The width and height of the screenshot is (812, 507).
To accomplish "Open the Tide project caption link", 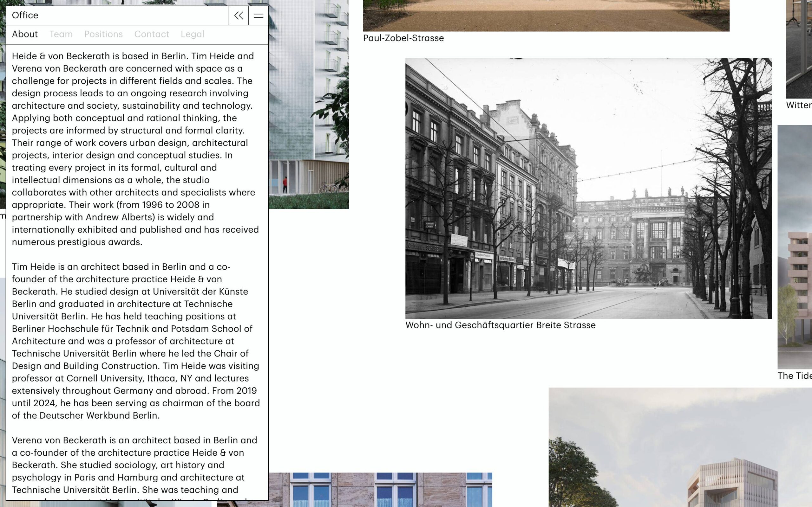I will click(x=794, y=375).
